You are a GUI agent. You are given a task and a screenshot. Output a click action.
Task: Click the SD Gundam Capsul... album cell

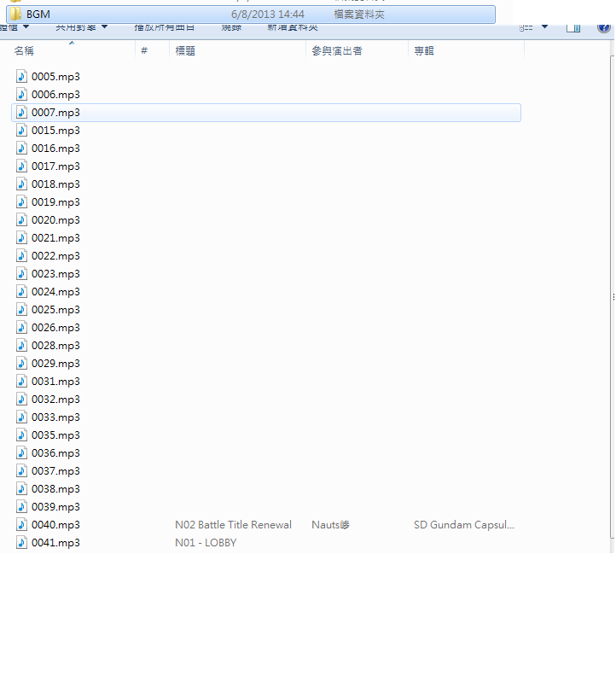point(464,525)
